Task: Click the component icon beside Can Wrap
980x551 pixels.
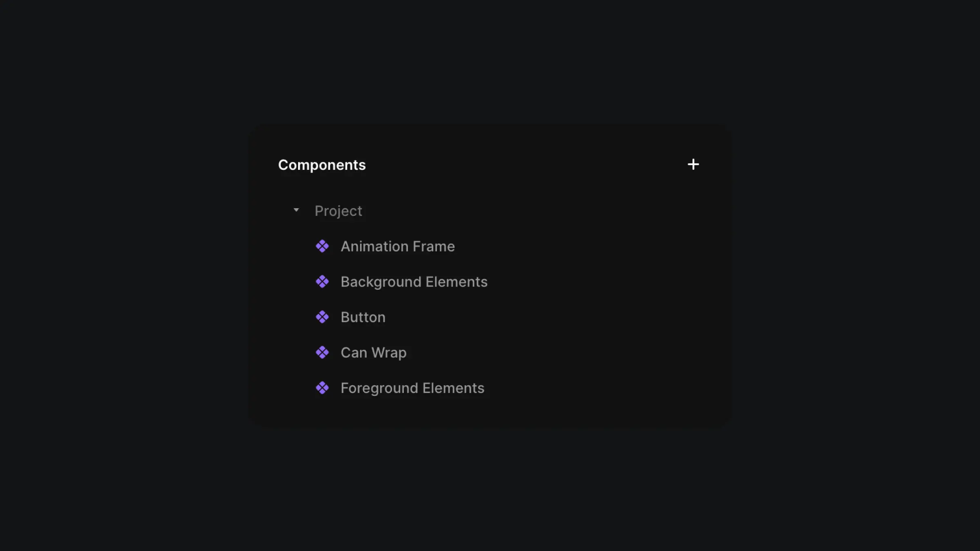Action: pyautogui.click(x=323, y=352)
